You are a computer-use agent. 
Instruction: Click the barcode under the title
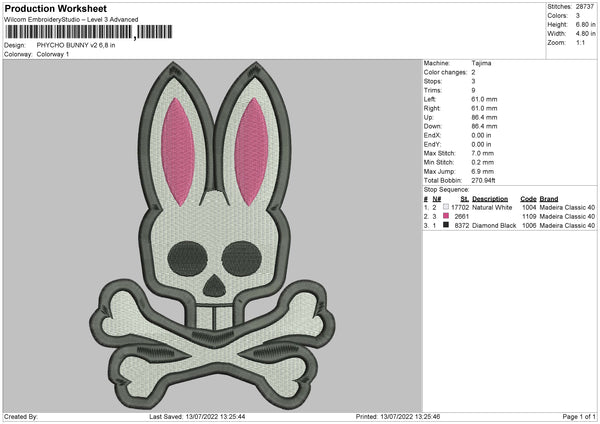[89, 32]
